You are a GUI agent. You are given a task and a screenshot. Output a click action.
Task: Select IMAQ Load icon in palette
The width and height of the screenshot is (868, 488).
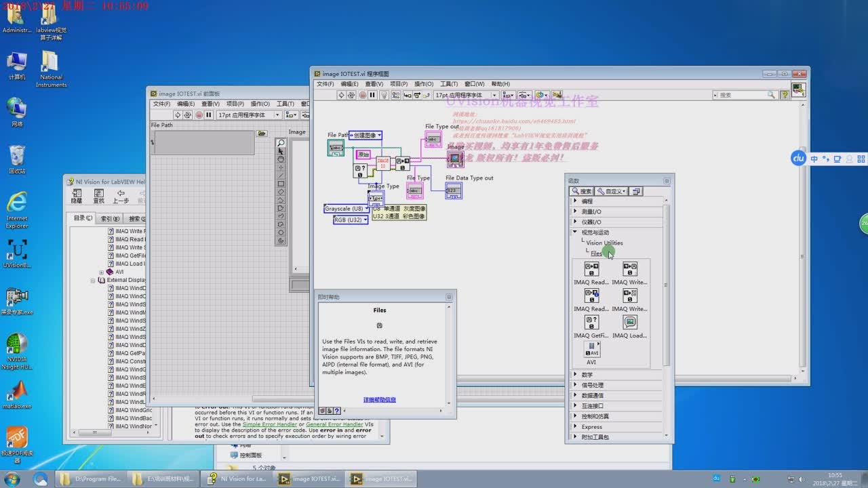pyautogui.click(x=630, y=322)
